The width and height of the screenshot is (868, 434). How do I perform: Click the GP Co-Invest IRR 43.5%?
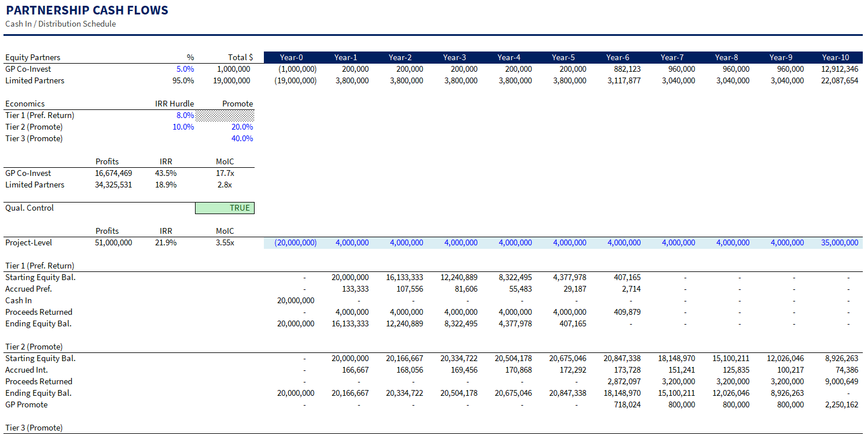(x=165, y=173)
